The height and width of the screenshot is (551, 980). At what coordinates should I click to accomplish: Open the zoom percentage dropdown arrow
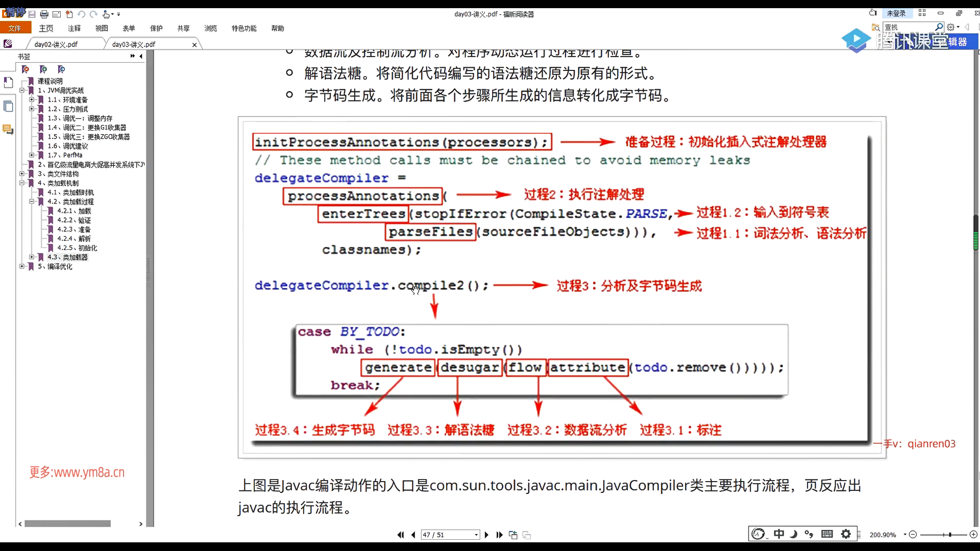click(x=904, y=535)
